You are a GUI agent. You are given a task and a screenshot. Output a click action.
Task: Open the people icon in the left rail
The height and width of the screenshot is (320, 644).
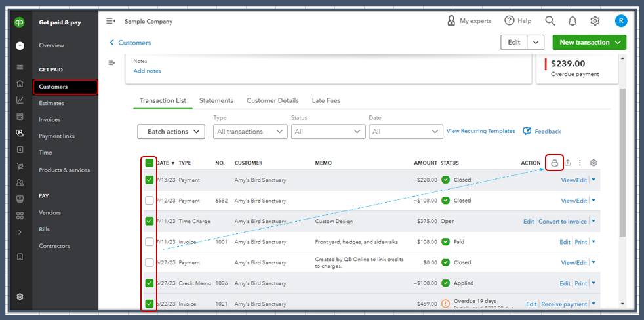[x=20, y=183]
